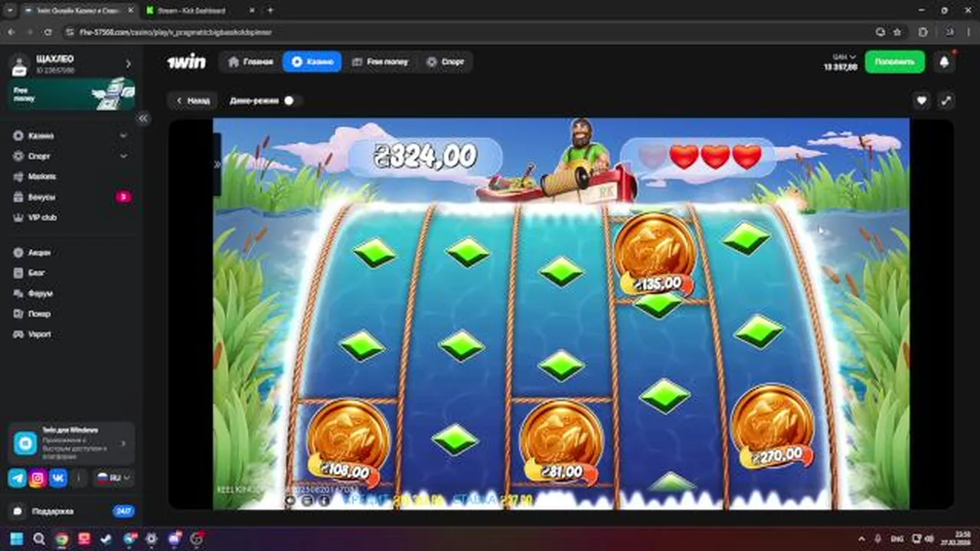Open the VK social link
The height and width of the screenshot is (551, 980).
point(58,478)
